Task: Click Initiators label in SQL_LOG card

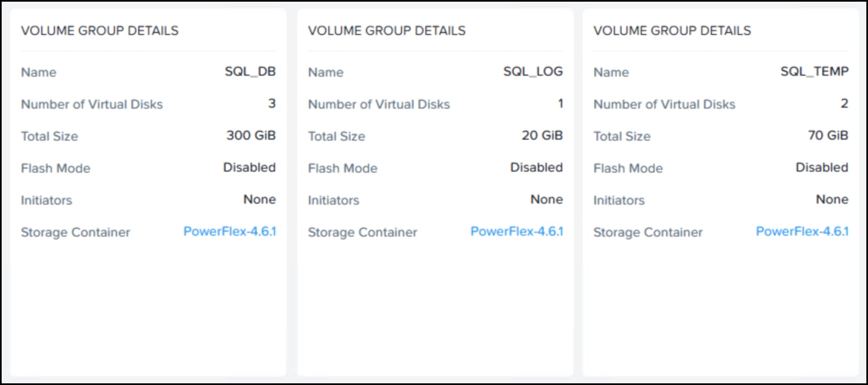Action: (334, 200)
